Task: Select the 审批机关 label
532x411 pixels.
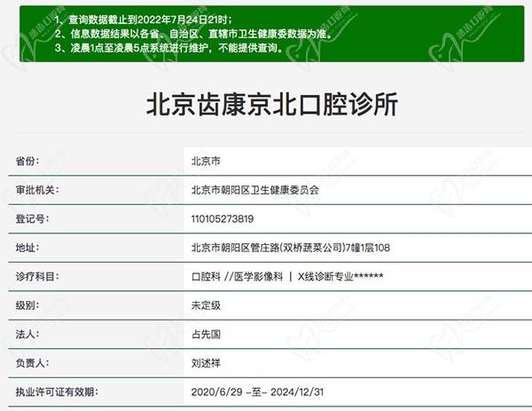Action: pyautogui.click(x=37, y=190)
